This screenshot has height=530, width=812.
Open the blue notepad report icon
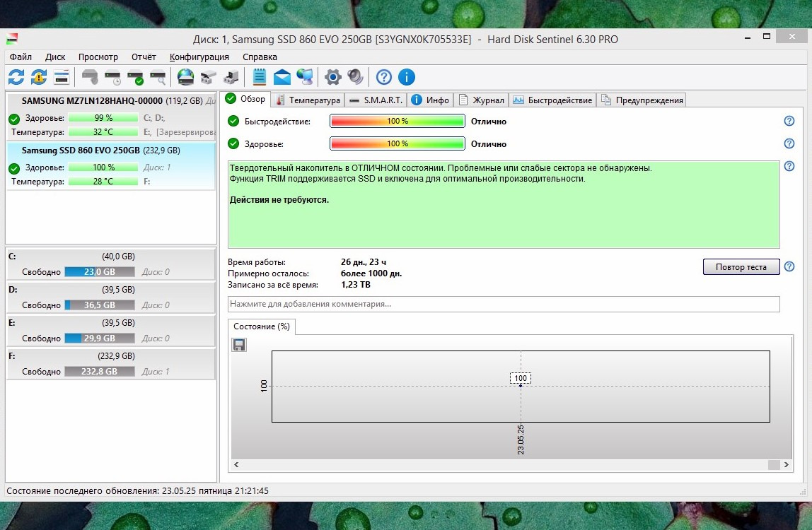260,77
